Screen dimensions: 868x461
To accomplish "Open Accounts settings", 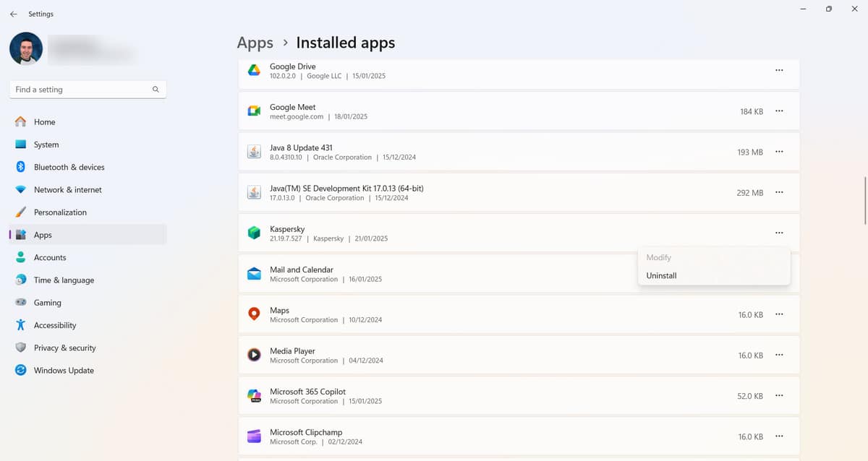I will tap(88, 257).
